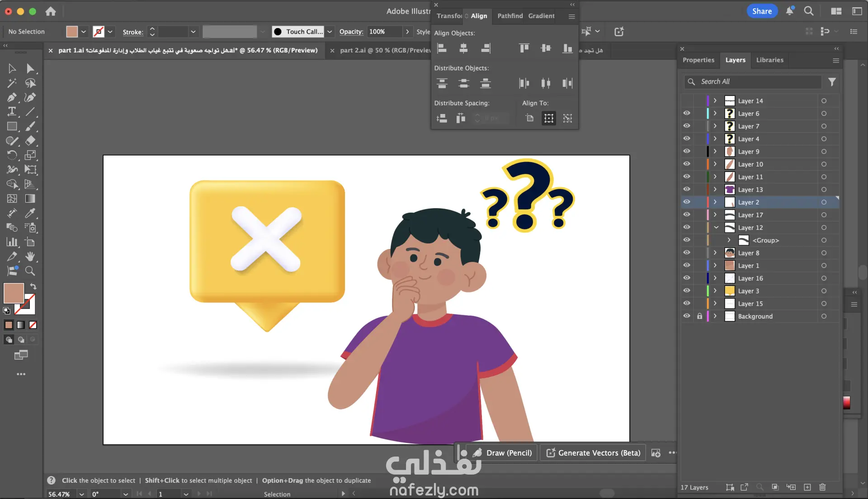Hide Layer 6 visibility eye
Image resolution: width=868 pixels, height=499 pixels.
tap(687, 113)
